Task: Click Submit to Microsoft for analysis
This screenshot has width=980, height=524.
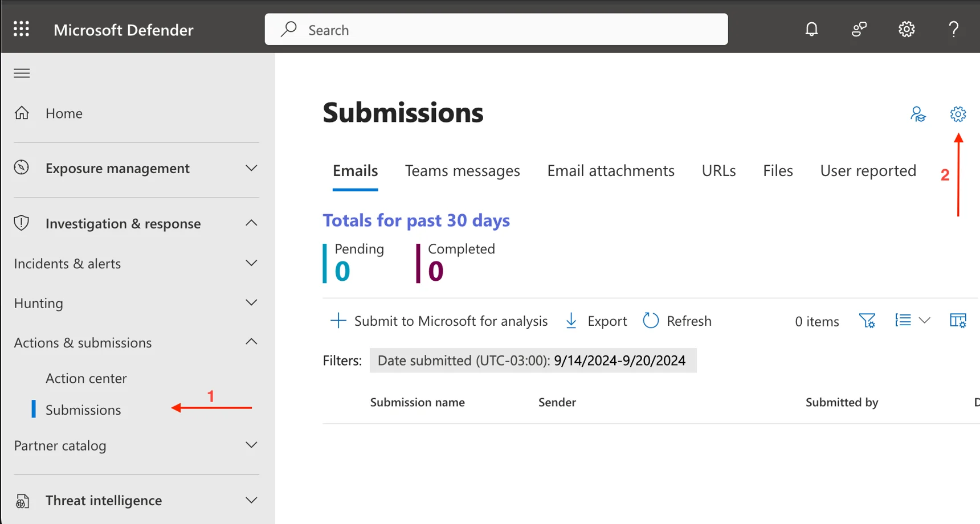Action: pos(439,321)
